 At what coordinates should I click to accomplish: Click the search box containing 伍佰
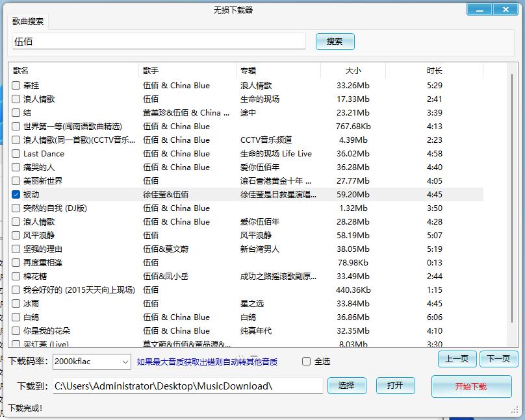click(159, 41)
